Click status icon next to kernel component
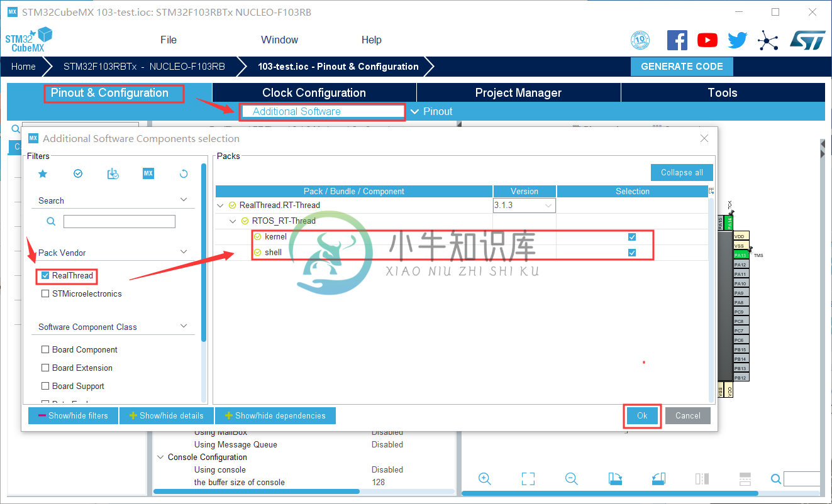The width and height of the screenshot is (832, 504). (257, 237)
